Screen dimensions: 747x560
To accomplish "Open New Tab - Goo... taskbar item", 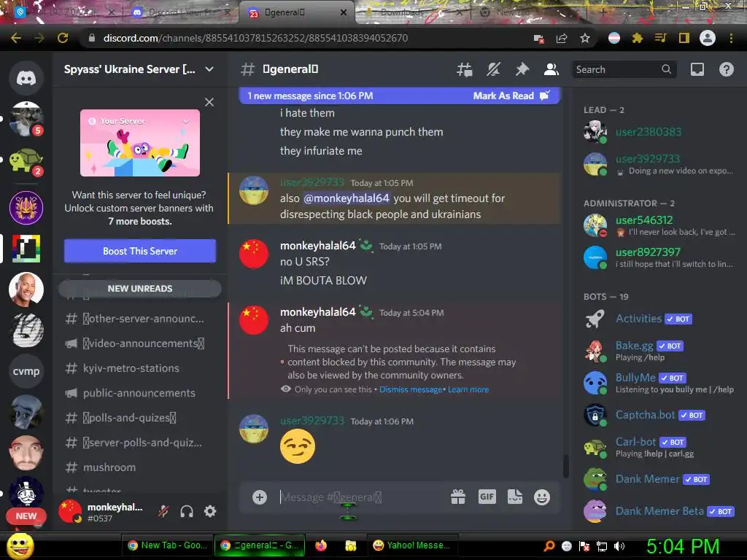I will (x=168, y=545).
